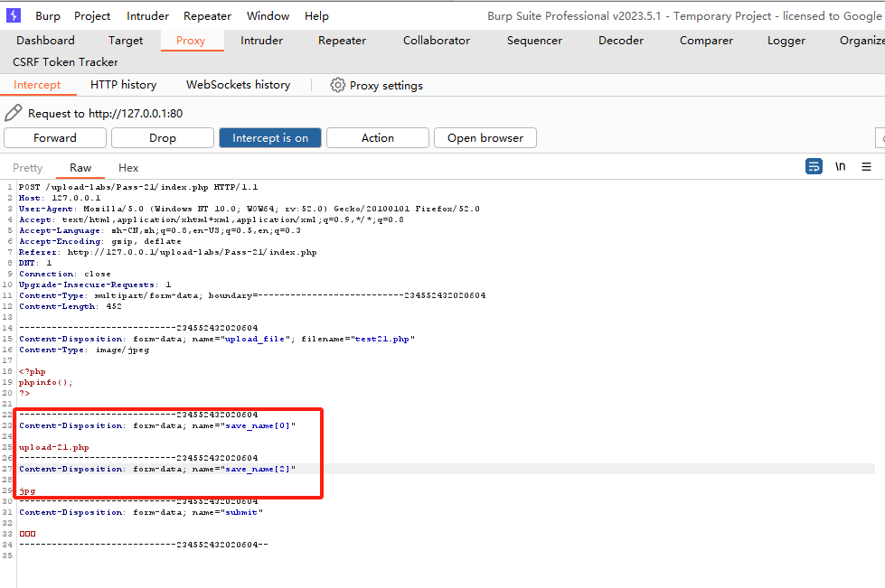Switch to the Repeater tool tab
This screenshot has width=885, height=588.
pyautogui.click(x=342, y=40)
